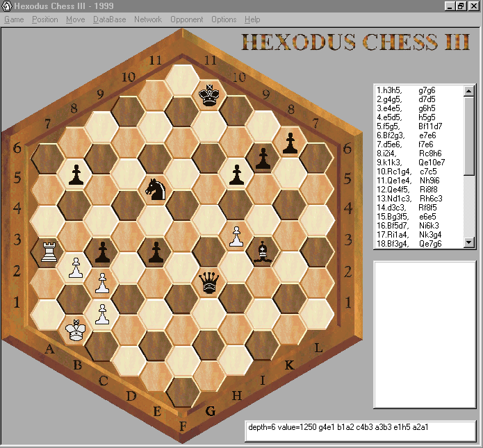Pick up the black knight on e7
The height and width of the screenshot is (448, 483).
(x=156, y=190)
